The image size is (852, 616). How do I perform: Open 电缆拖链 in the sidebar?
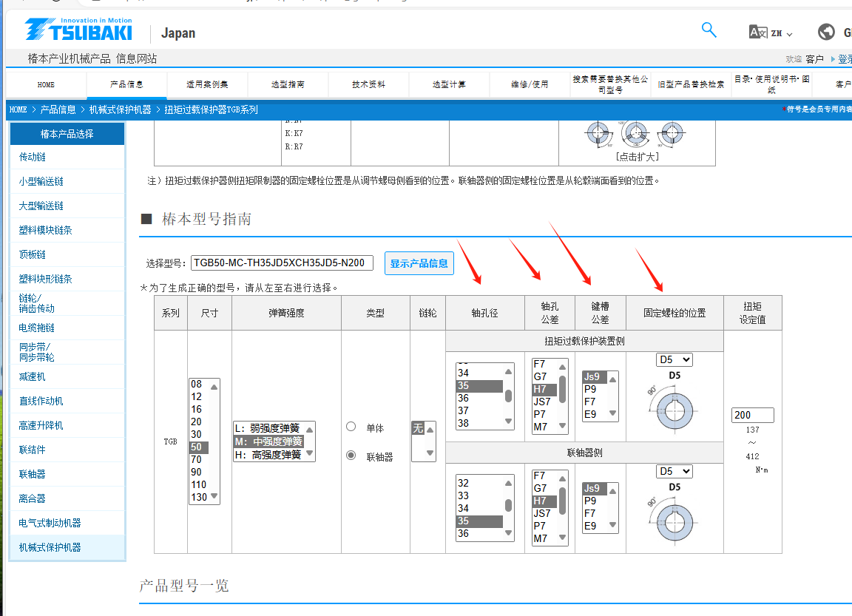coord(67,328)
